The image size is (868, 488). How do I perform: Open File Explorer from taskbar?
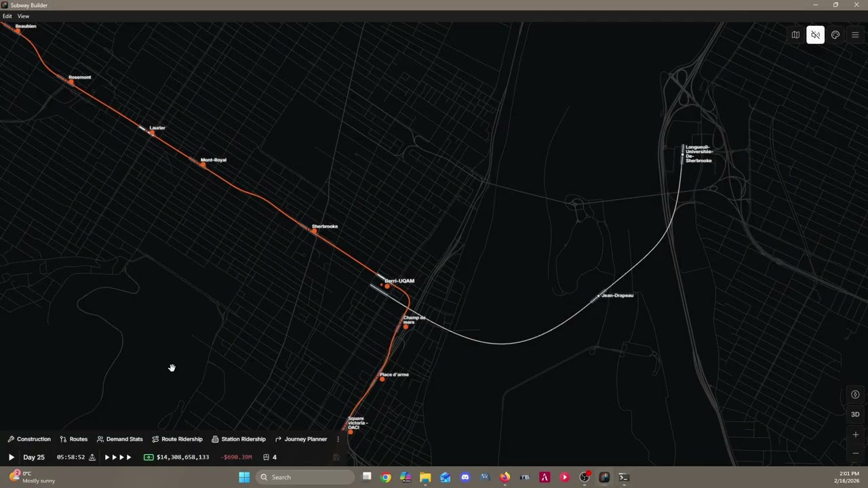(425, 477)
